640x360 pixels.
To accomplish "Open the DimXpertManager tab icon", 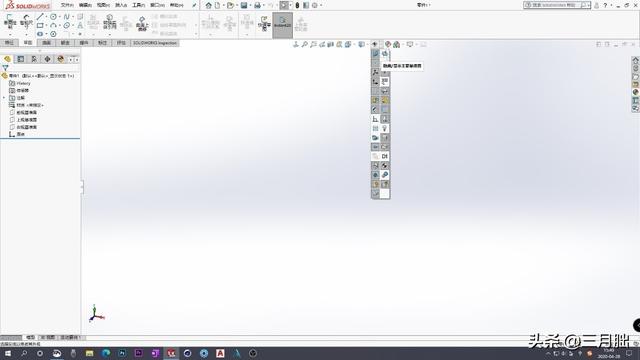I will (x=47, y=59).
